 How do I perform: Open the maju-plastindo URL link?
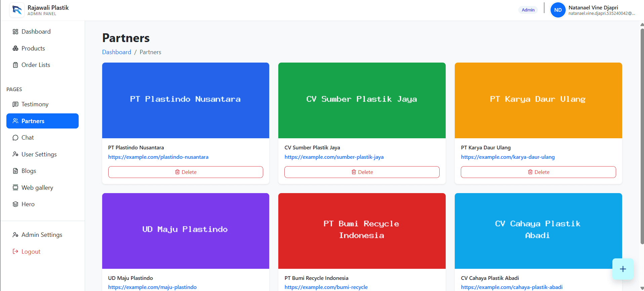coord(152,287)
